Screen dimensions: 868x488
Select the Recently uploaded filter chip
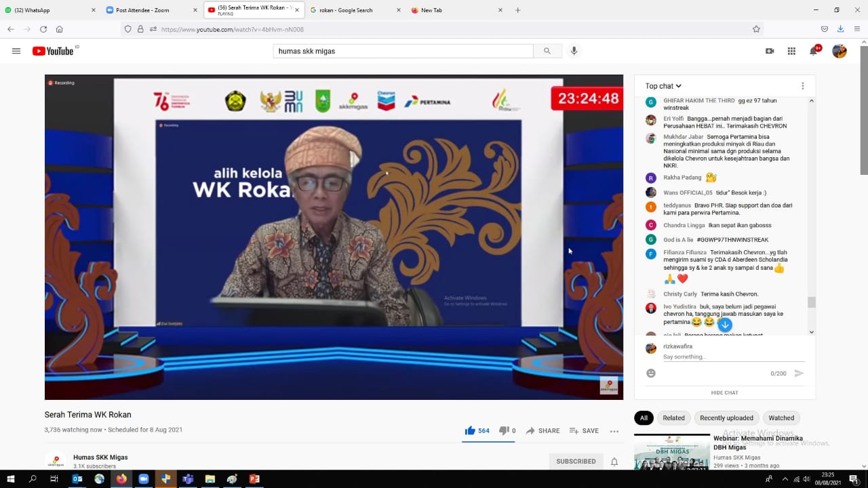726,418
